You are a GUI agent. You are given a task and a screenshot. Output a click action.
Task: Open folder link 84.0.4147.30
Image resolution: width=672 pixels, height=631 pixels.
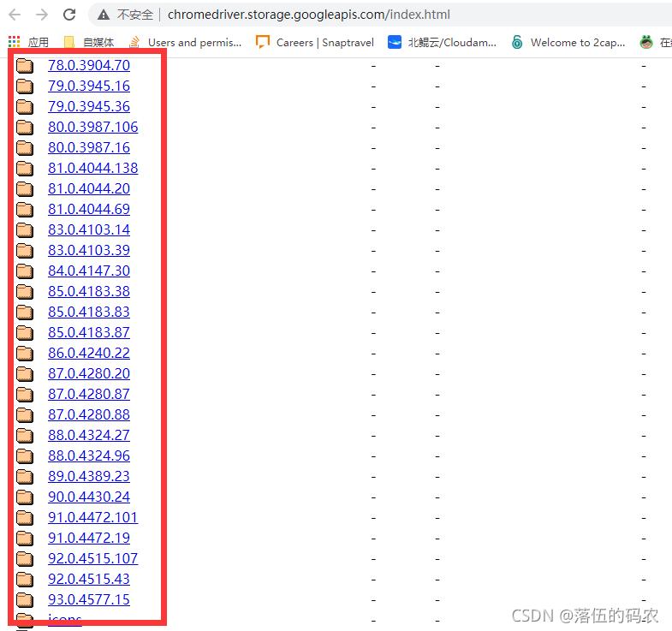89,271
